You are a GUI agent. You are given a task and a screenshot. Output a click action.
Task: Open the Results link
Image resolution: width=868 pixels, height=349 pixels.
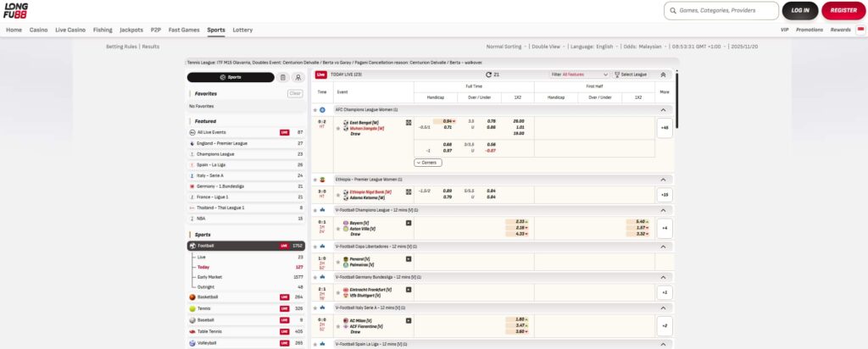pyautogui.click(x=151, y=47)
